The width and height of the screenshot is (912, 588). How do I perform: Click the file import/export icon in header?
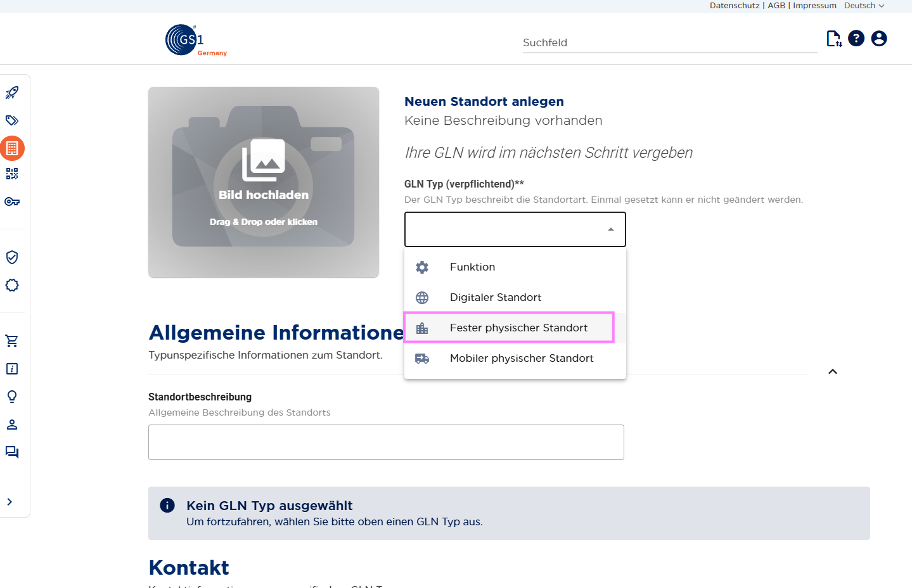click(x=834, y=39)
